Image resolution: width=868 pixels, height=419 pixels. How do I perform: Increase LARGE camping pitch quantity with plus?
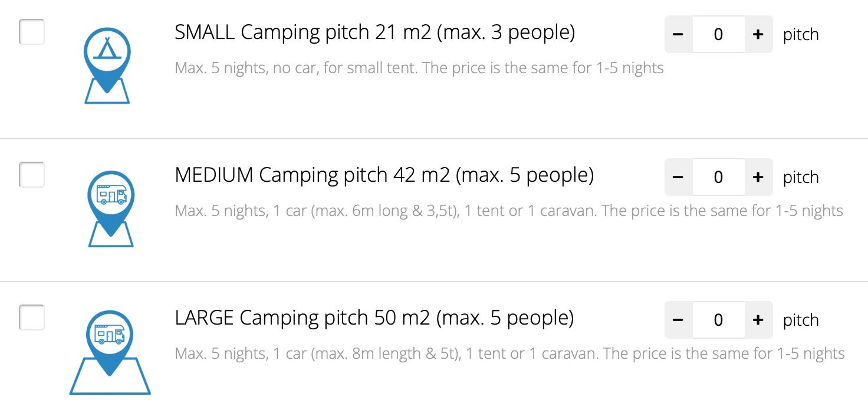click(x=758, y=320)
